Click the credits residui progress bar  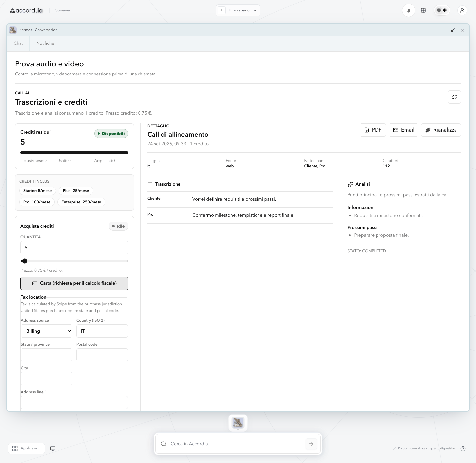(74, 153)
